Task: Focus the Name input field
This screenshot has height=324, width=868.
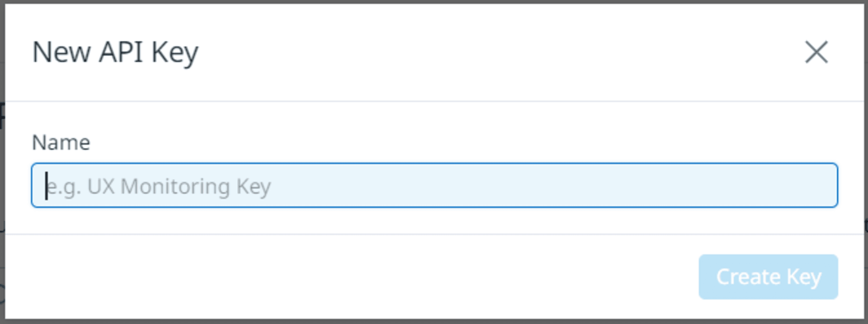Action: click(434, 185)
